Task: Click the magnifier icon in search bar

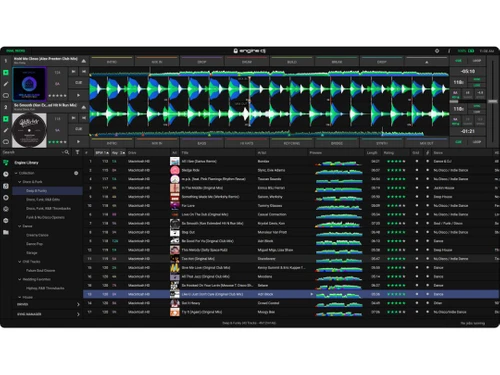Action: point(67,152)
